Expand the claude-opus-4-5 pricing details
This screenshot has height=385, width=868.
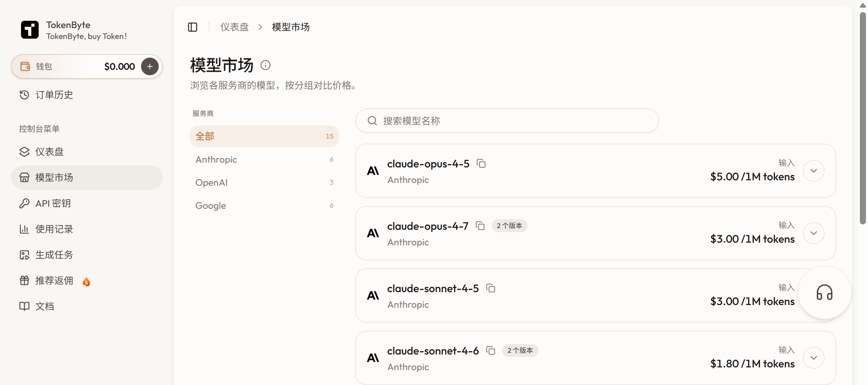click(814, 171)
